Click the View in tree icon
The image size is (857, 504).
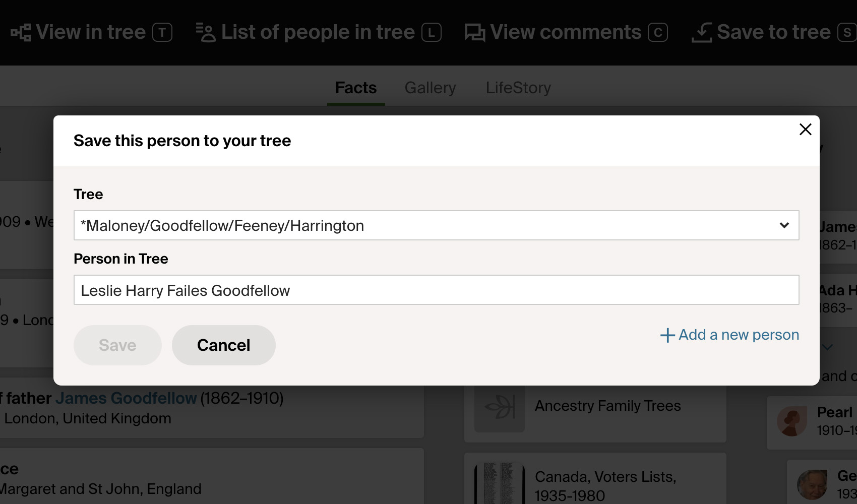click(21, 33)
